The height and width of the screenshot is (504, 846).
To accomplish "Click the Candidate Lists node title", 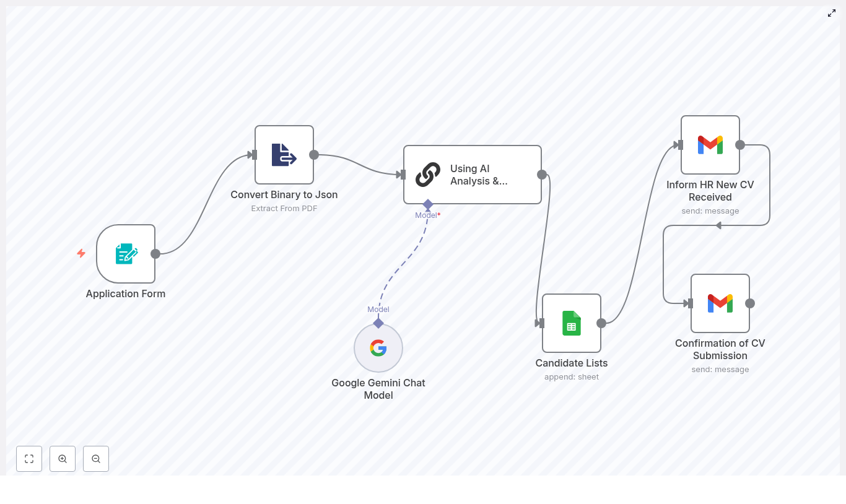I will 571,363.
